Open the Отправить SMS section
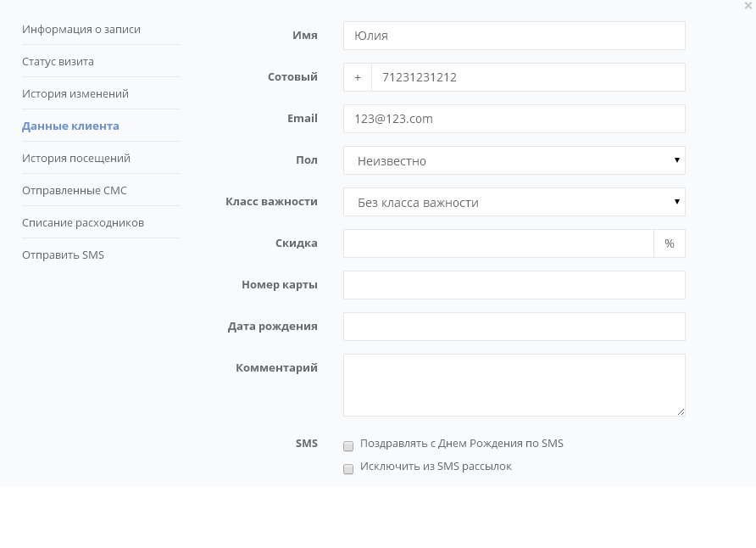The height and width of the screenshot is (548, 756). 64,255
